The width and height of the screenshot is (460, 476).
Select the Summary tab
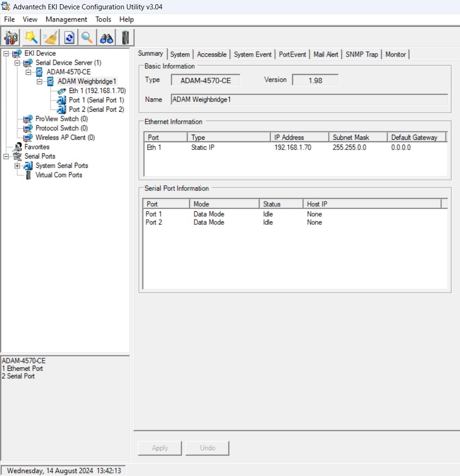(150, 53)
